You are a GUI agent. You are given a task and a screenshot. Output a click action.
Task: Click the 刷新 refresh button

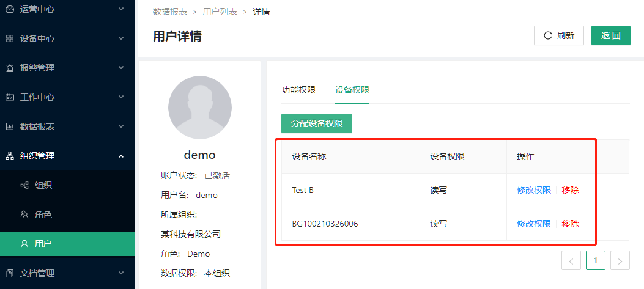pos(559,35)
